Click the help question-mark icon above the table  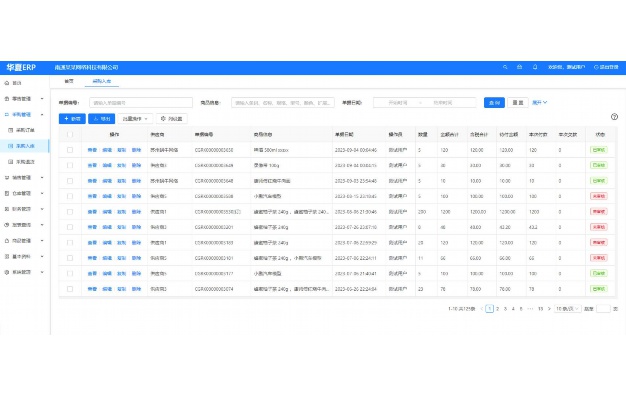(614, 117)
